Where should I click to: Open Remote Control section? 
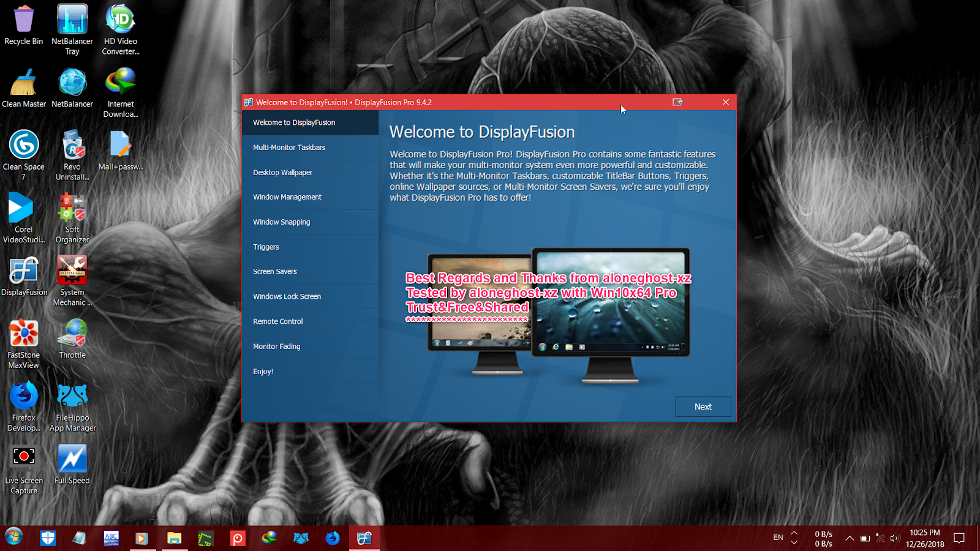[311, 321]
